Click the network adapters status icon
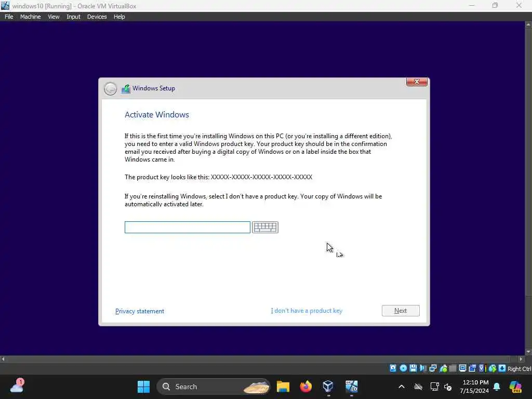The width and height of the screenshot is (532, 399). (433, 368)
